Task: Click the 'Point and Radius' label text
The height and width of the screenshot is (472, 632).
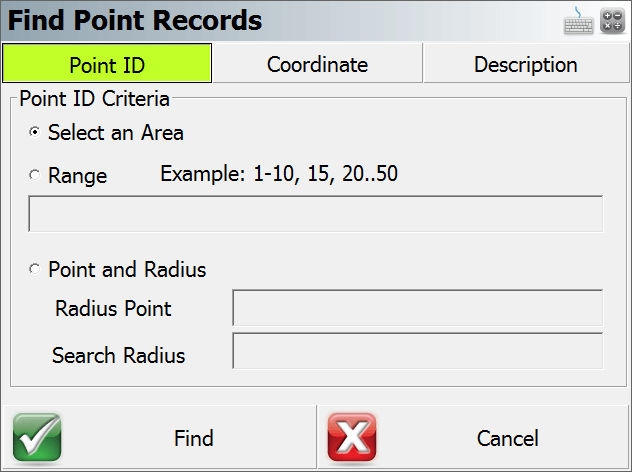Action: pos(127,269)
